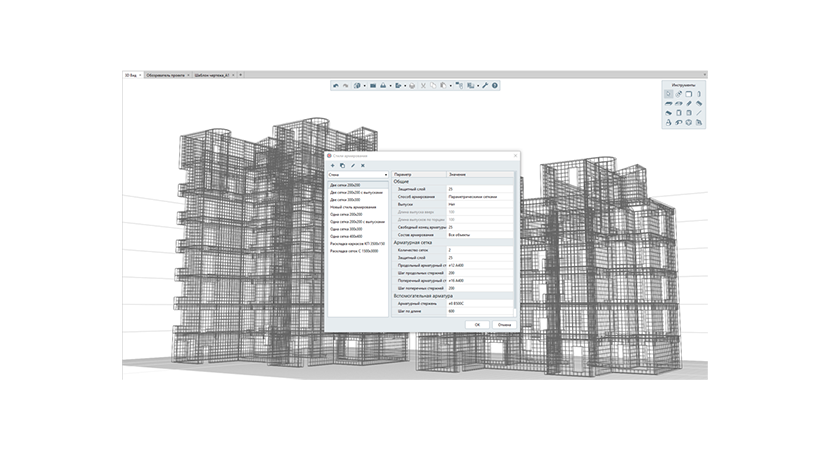The height and width of the screenshot is (450, 830).
Task: Click the wrench settings icon in the toolbar
Action: pyautogui.click(x=484, y=86)
